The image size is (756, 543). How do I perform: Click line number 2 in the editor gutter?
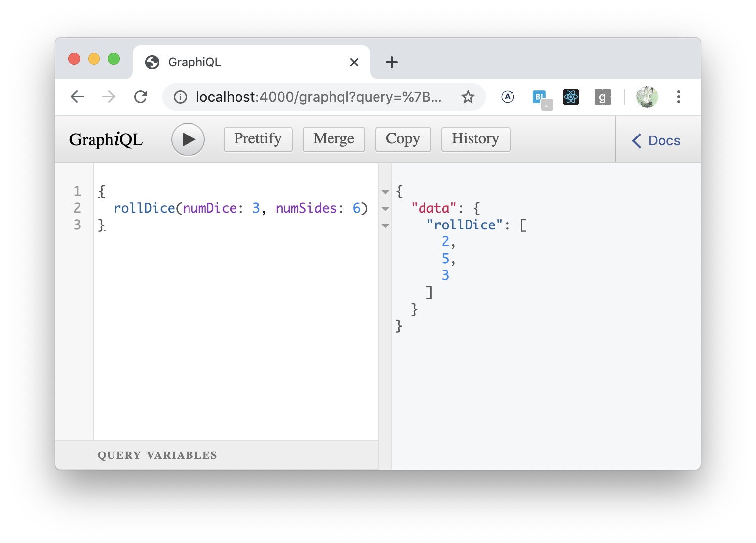tap(77, 208)
